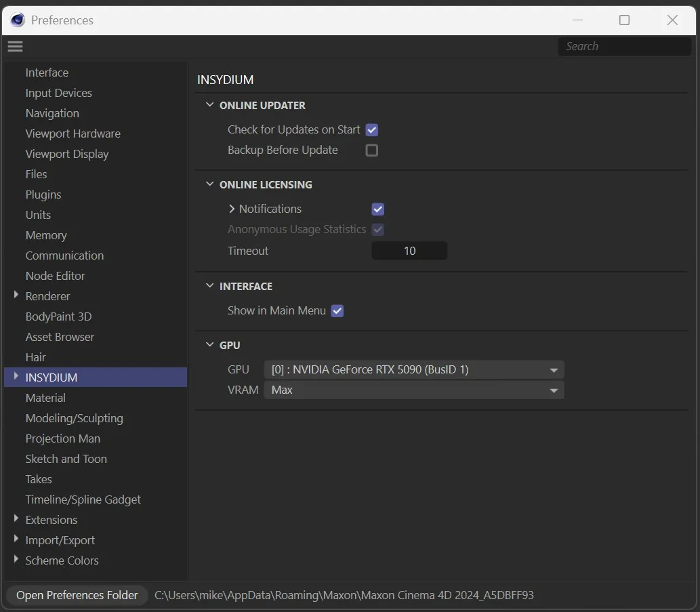700x612 pixels.
Task: Expand the Notifications sub-options arrow
Action: click(232, 209)
